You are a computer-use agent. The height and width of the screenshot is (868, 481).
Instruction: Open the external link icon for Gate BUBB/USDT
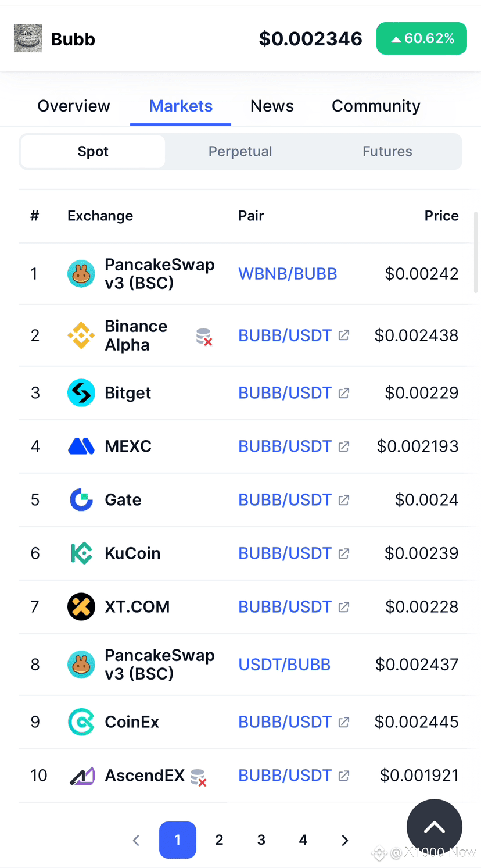coord(344,500)
